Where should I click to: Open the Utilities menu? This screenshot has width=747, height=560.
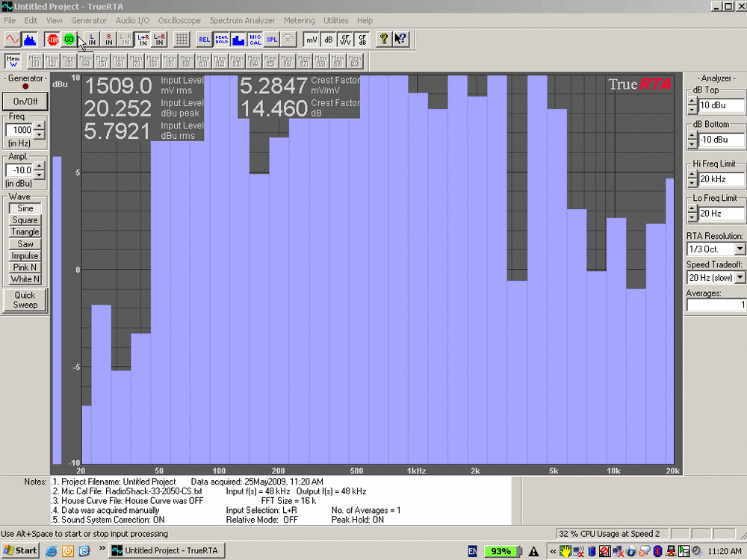click(x=336, y=20)
